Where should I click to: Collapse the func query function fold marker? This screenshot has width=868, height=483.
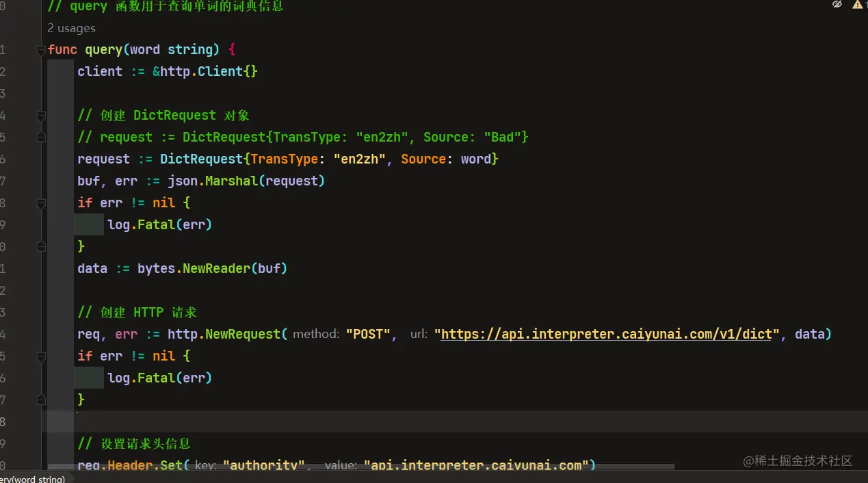[x=41, y=49]
